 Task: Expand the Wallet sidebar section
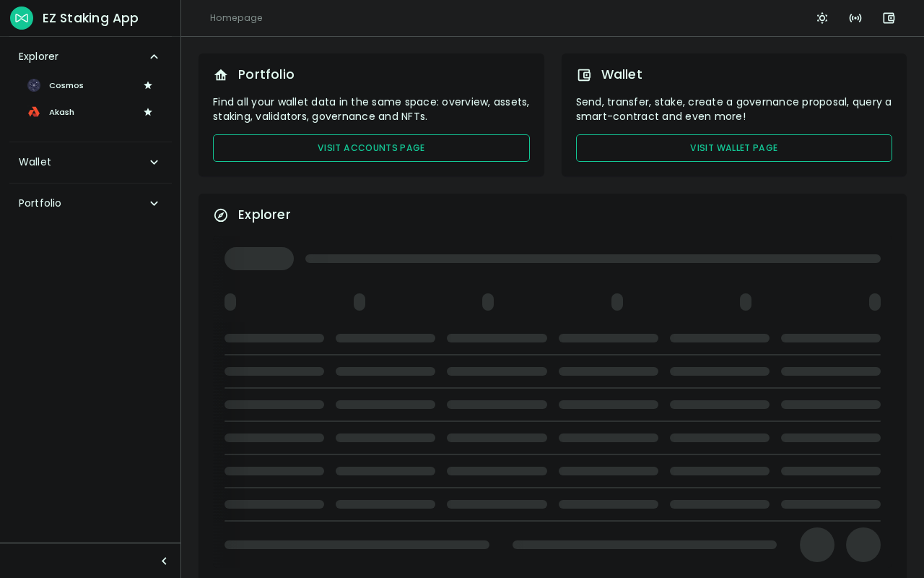154,162
